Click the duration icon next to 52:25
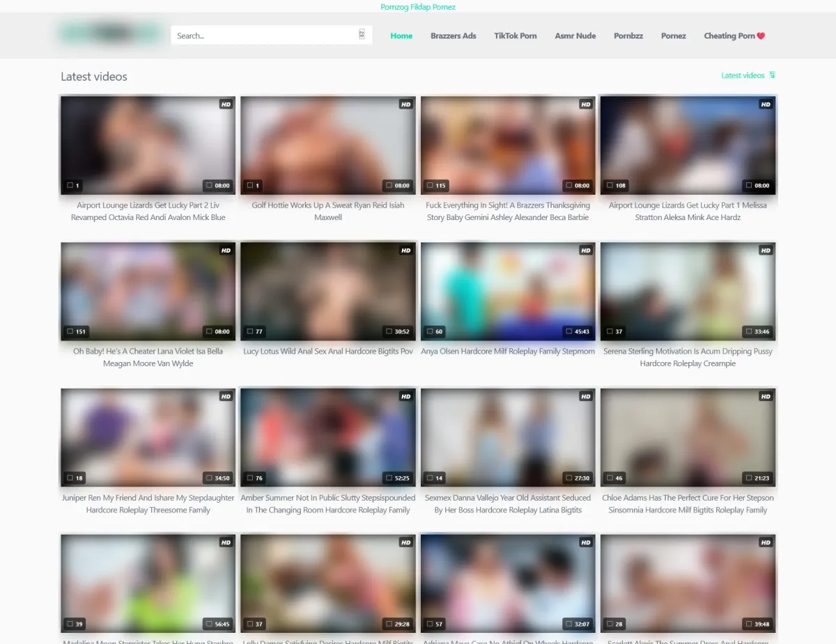Image resolution: width=836 pixels, height=644 pixels. pyautogui.click(x=389, y=478)
